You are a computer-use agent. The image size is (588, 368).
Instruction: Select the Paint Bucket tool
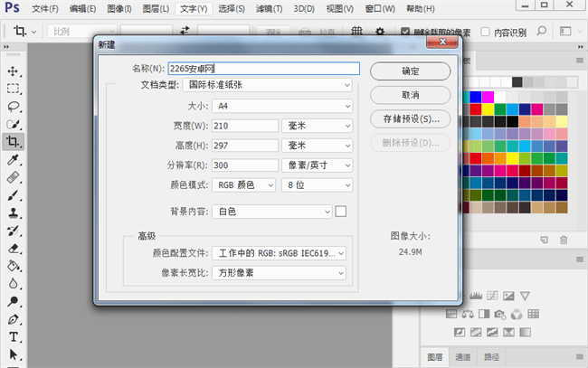click(14, 266)
